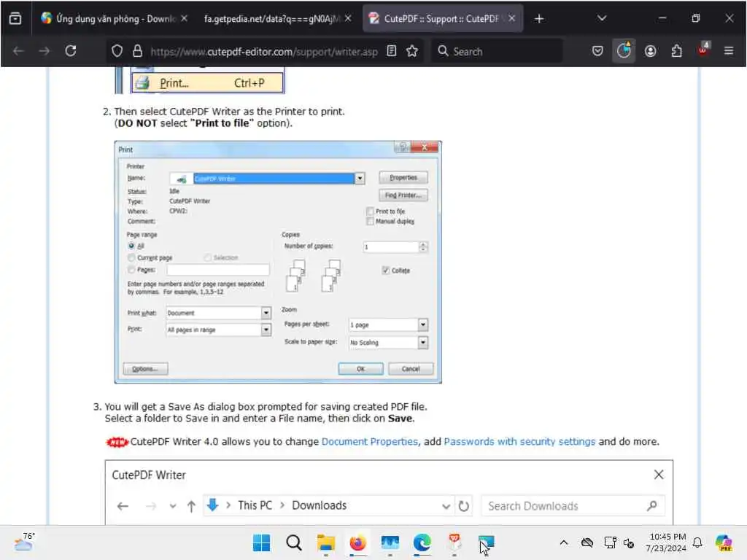
Task: Open the Firefox application menu
Action: 729,51
